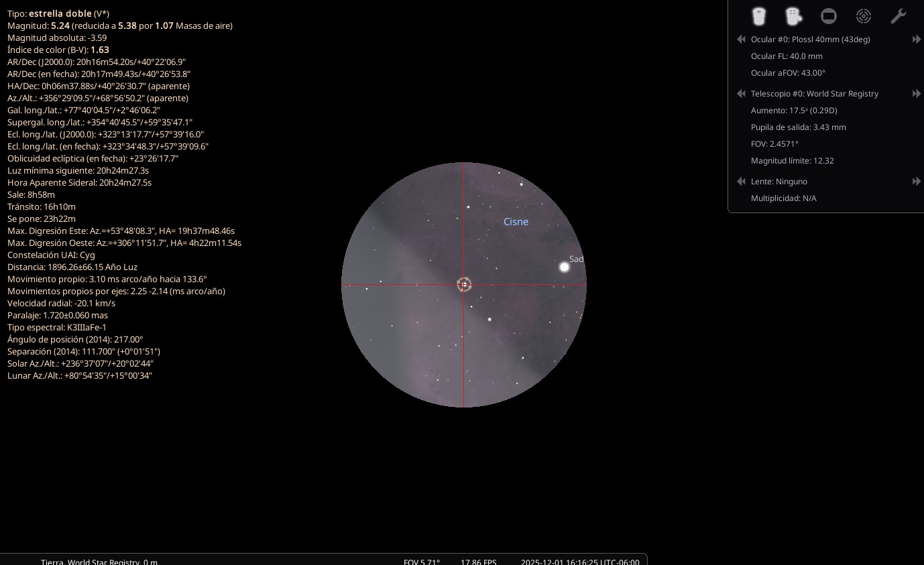Click Ocular #0: Plossl 40mm label
The width and height of the screenshot is (924, 565).
tap(811, 40)
